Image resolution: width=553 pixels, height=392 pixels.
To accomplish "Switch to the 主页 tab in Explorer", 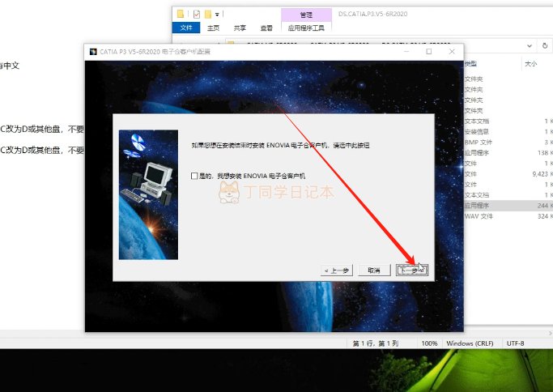I will click(x=213, y=28).
